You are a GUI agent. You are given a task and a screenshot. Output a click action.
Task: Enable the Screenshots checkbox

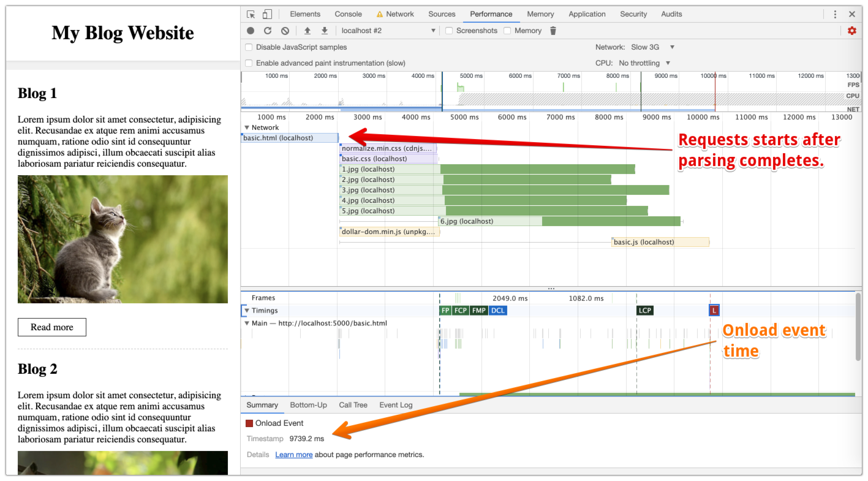tap(449, 31)
